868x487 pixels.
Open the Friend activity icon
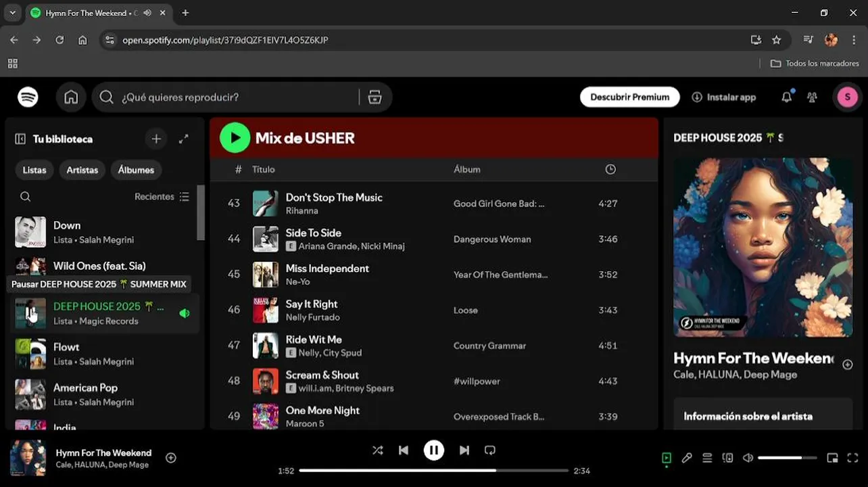tap(812, 97)
